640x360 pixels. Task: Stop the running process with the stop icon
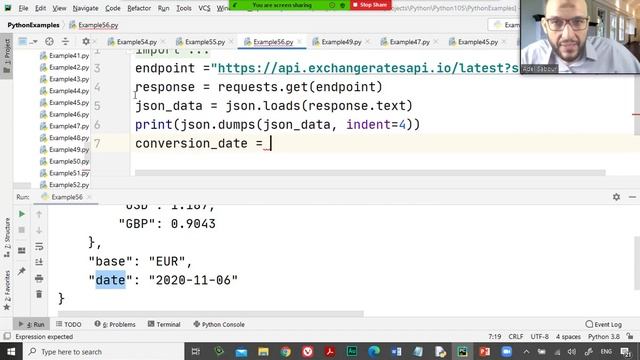(x=22, y=230)
